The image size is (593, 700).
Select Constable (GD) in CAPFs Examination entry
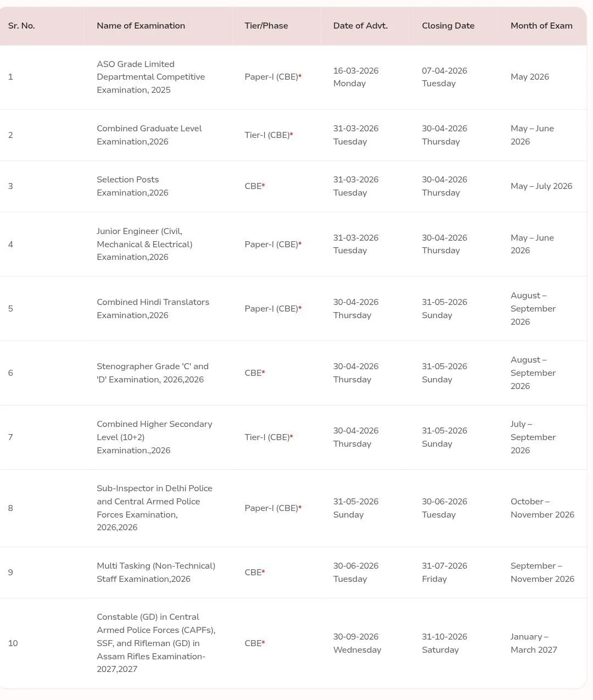[x=156, y=643]
